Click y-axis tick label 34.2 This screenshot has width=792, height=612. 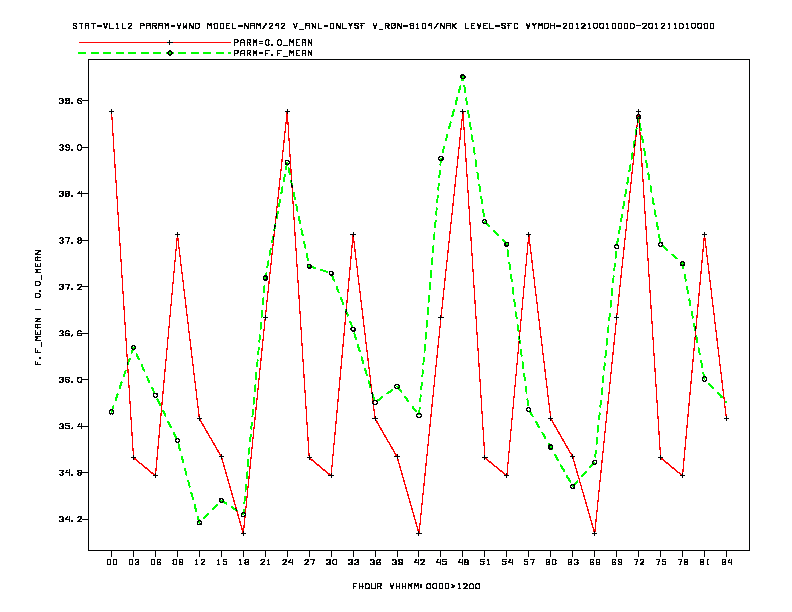point(70,519)
